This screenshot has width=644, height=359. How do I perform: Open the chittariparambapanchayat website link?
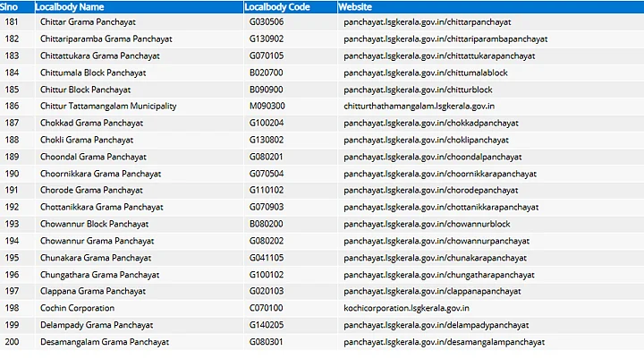coord(445,38)
